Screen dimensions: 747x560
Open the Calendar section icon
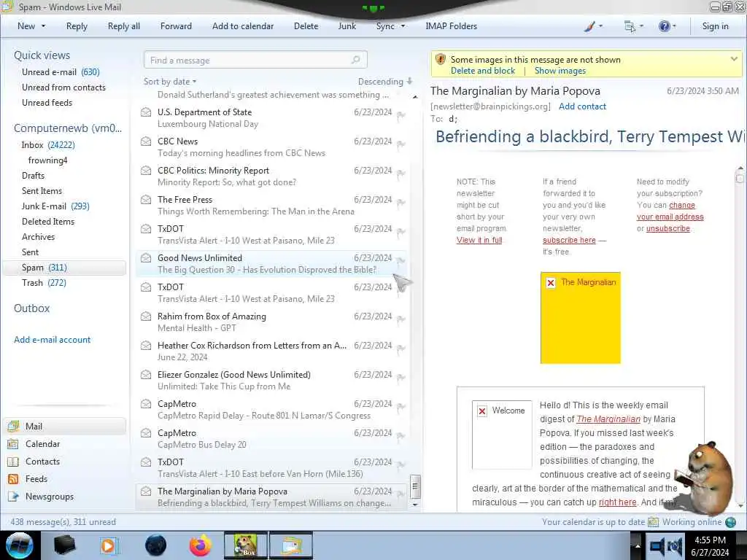coord(13,444)
